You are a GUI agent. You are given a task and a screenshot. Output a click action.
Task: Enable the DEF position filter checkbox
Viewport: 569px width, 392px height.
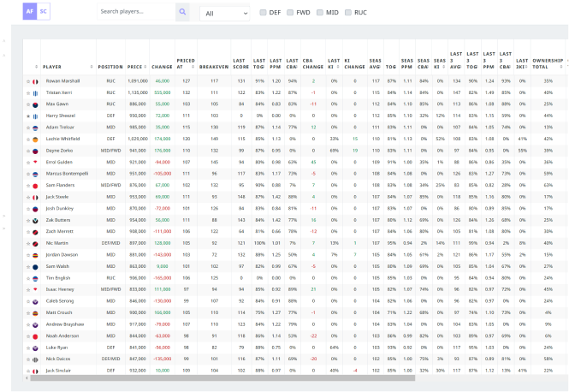point(264,13)
